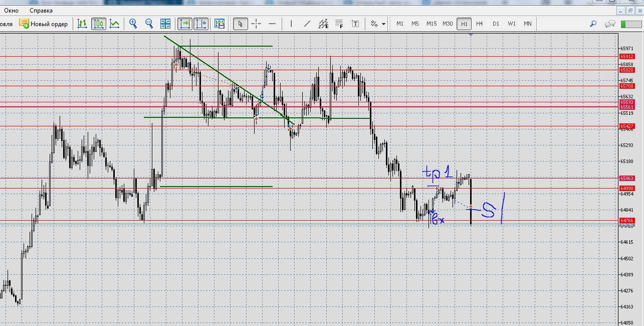This screenshot has height=326, width=644.
Task: Click the 64276 price scale value
Action: click(627, 291)
